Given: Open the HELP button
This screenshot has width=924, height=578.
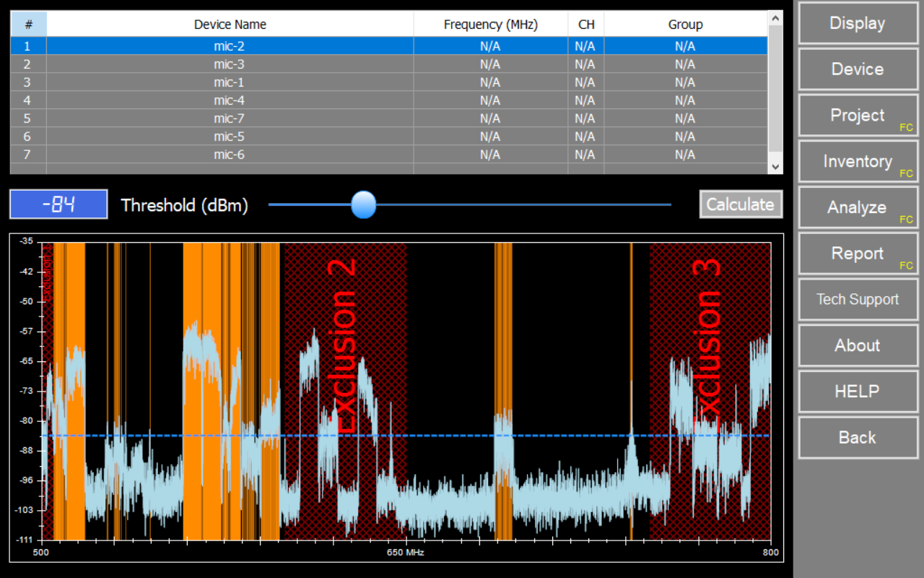Looking at the screenshot, I should [858, 392].
